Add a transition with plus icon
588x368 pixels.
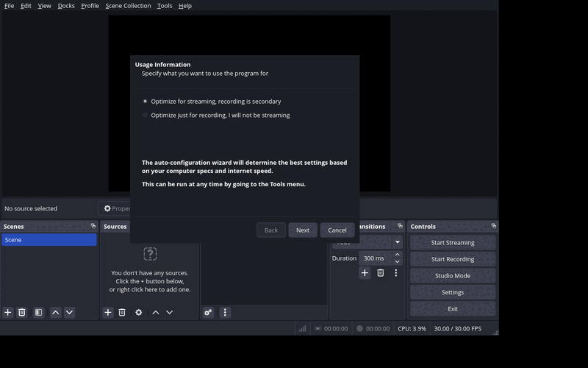point(365,273)
